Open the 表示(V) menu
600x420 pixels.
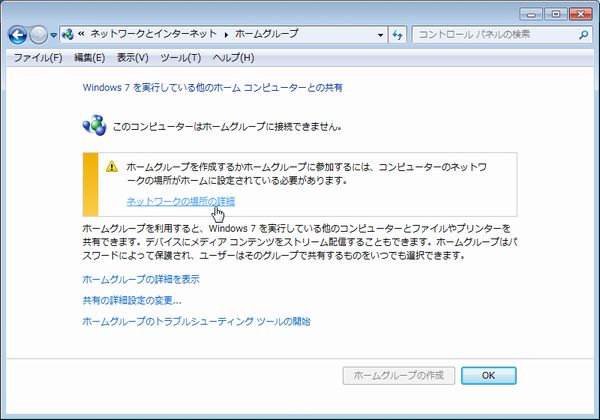click(x=132, y=58)
